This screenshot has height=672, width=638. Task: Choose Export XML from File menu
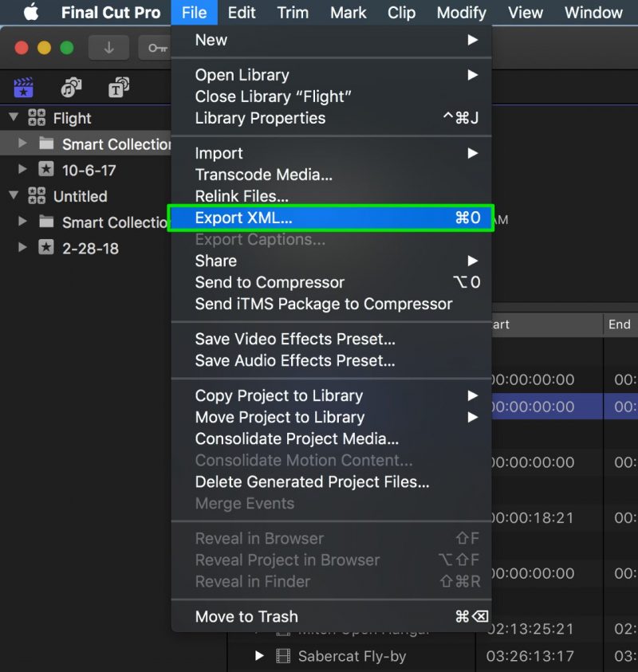coord(332,218)
